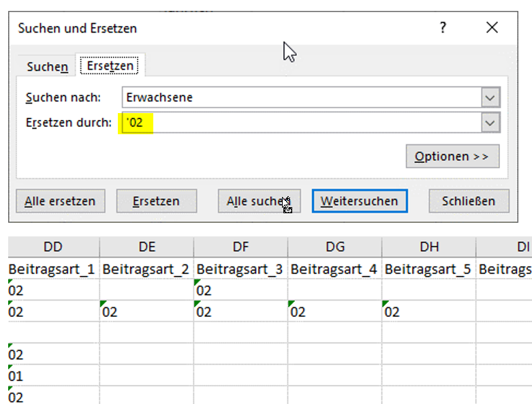Expand the Suchen nach dropdown arrow
This screenshot has height=404, width=532.
pyautogui.click(x=490, y=98)
